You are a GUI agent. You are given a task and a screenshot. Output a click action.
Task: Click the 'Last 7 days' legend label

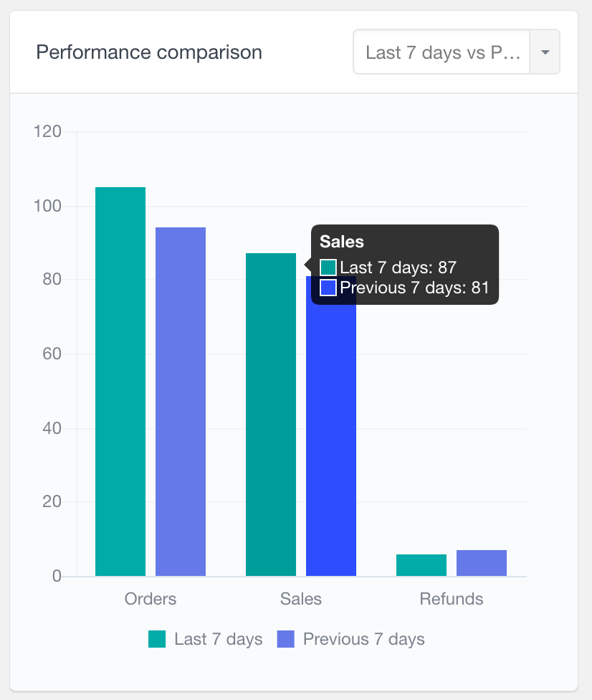coord(218,639)
